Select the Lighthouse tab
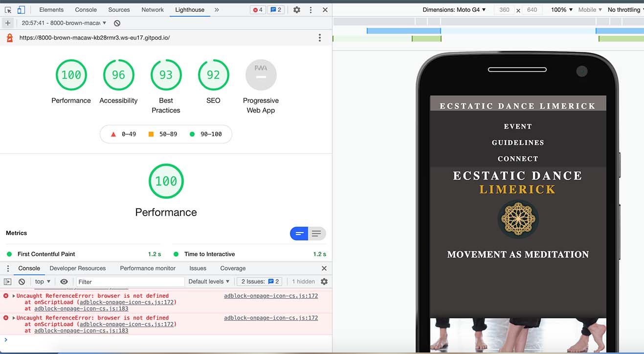 190,10
